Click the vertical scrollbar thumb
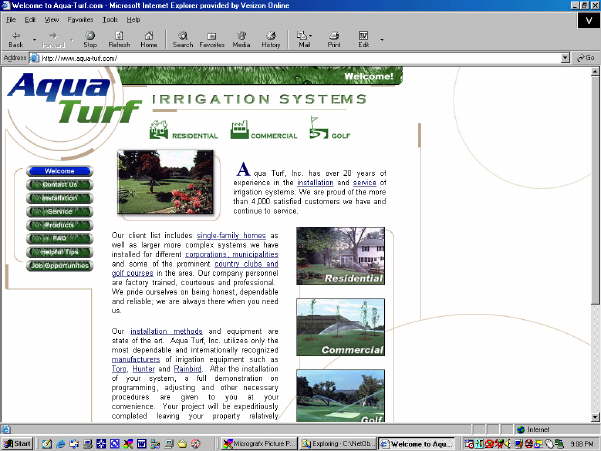 tap(595, 190)
